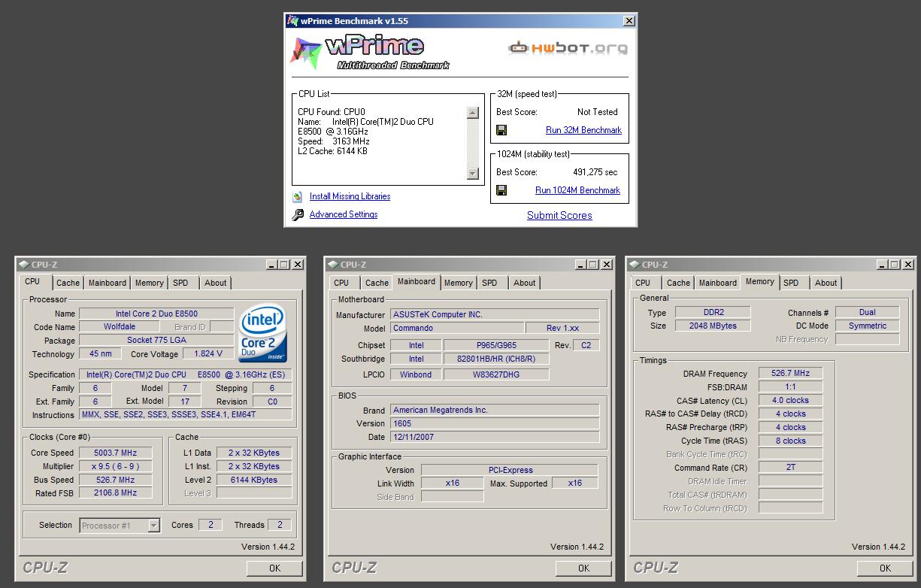Screen dimensions: 921x588
Task: Close the wPrime Benchmark window
Action: click(629, 21)
